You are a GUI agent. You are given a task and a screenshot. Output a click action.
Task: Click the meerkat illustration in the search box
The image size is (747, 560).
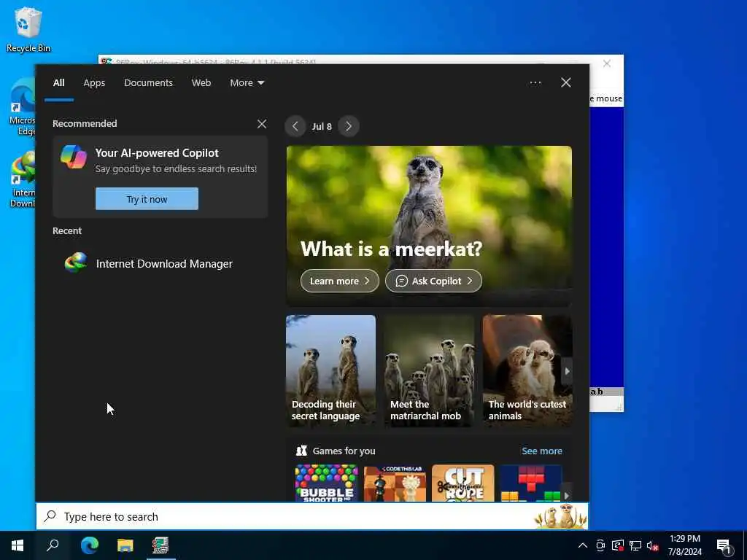point(560,517)
